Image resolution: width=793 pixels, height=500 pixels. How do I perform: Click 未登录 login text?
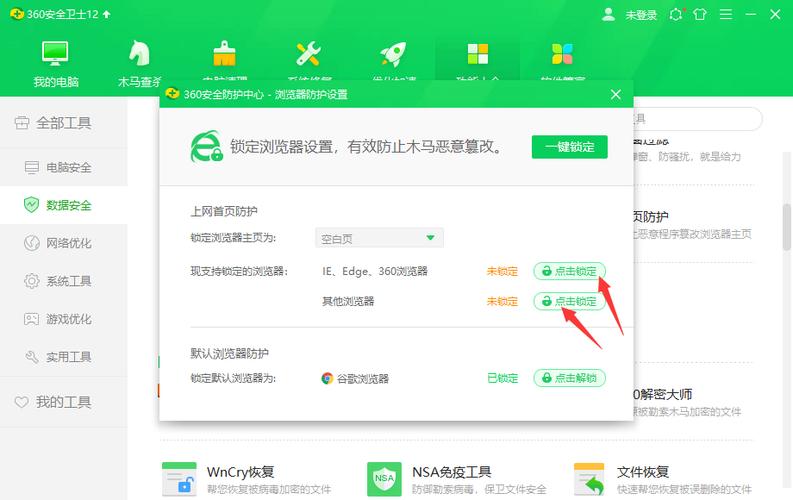641,15
